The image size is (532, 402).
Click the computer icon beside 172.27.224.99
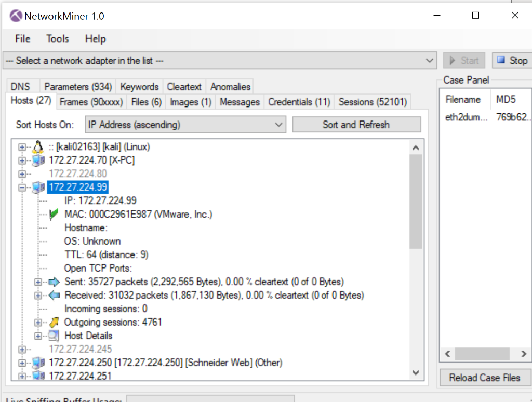[x=38, y=187]
